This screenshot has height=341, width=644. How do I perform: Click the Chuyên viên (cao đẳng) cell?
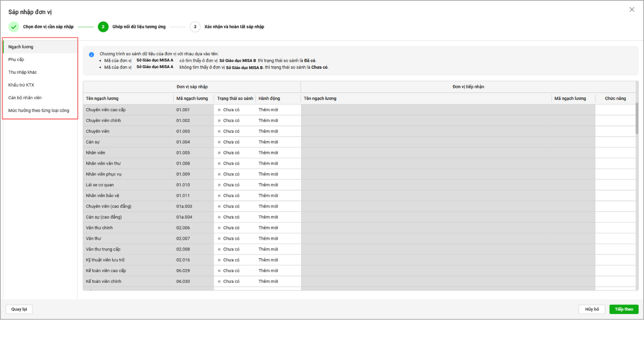coord(128,206)
